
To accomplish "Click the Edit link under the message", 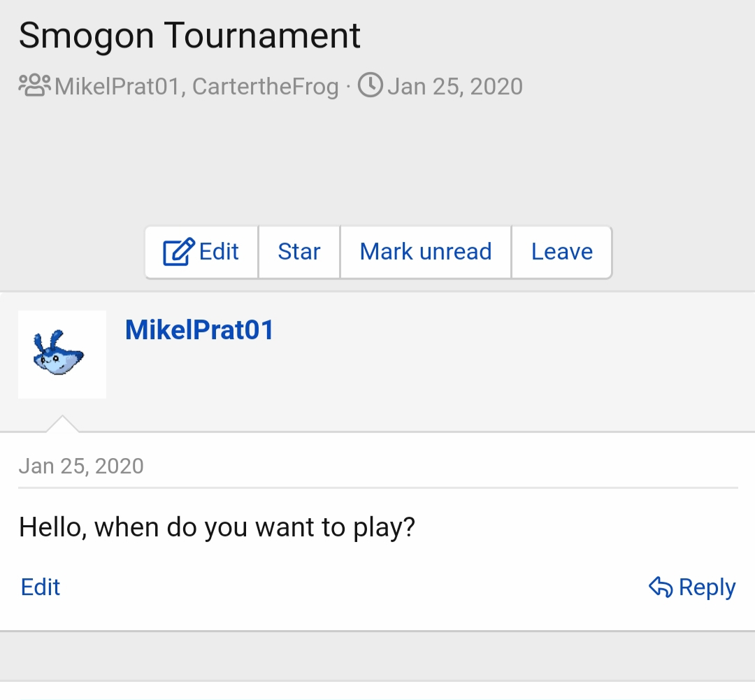I will point(41,587).
